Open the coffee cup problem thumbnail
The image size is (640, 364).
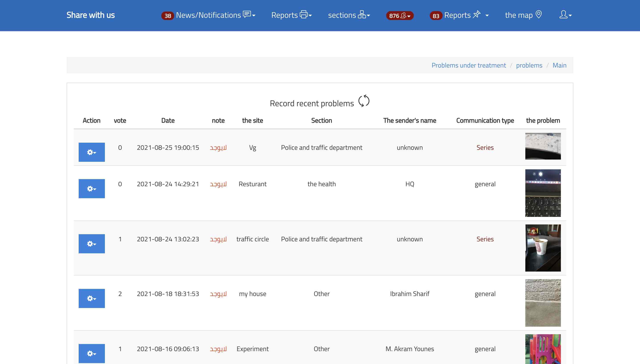[543, 248]
